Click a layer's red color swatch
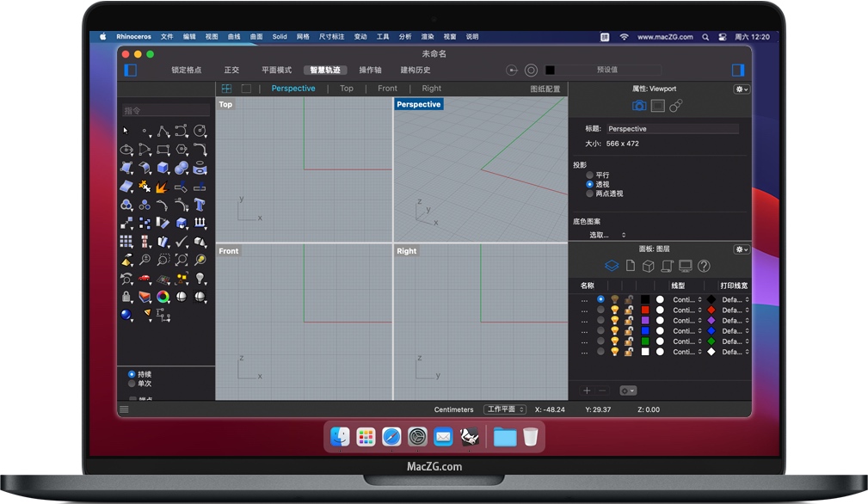Viewport: 868px width, 504px height. (645, 310)
